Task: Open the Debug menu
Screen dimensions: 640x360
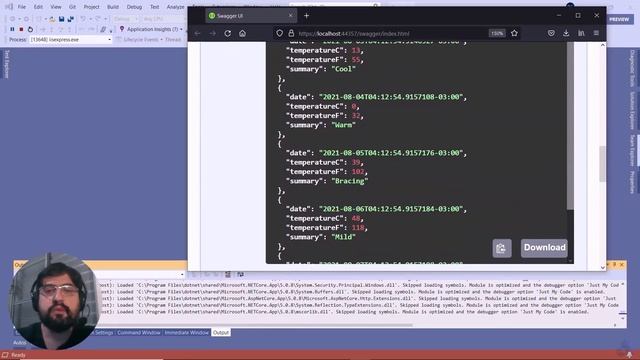Action: coord(134,7)
